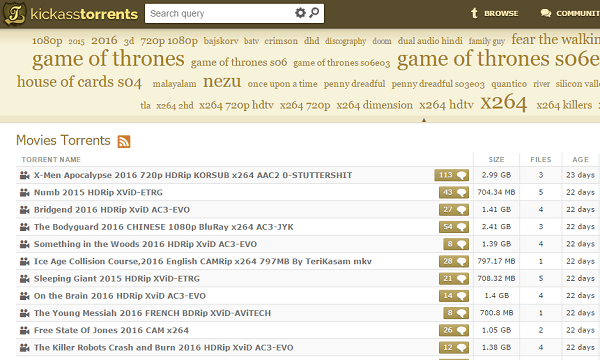The image size is (600, 360).
Task: Click the 'once upon a time' tag
Action: point(282,84)
